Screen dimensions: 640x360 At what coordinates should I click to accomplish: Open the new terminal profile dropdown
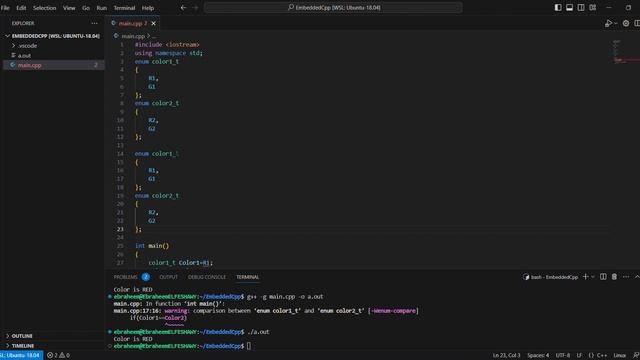(x=593, y=277)
